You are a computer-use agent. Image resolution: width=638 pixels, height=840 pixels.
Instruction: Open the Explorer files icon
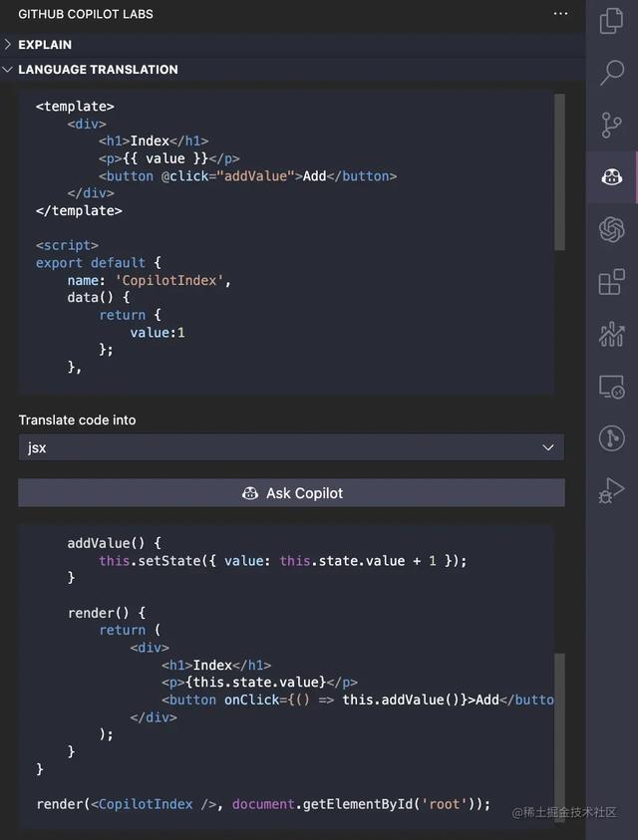(x=611, y=21)
